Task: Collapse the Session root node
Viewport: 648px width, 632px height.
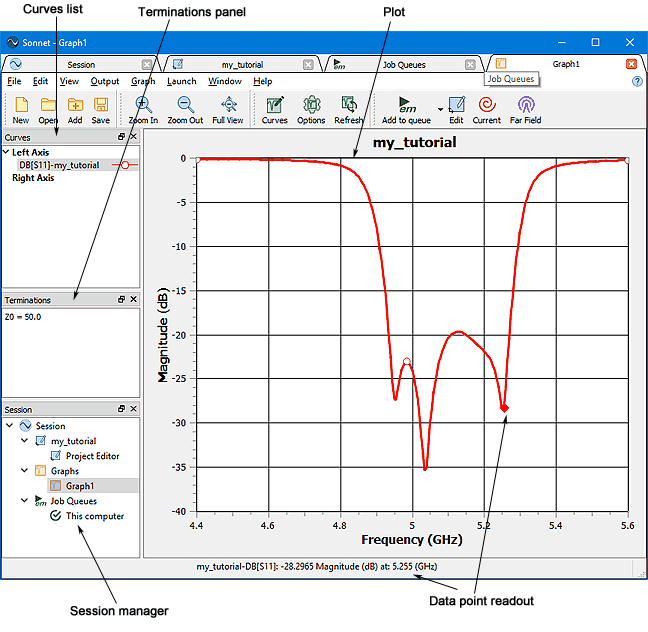Action: click(x=10, y=425)
